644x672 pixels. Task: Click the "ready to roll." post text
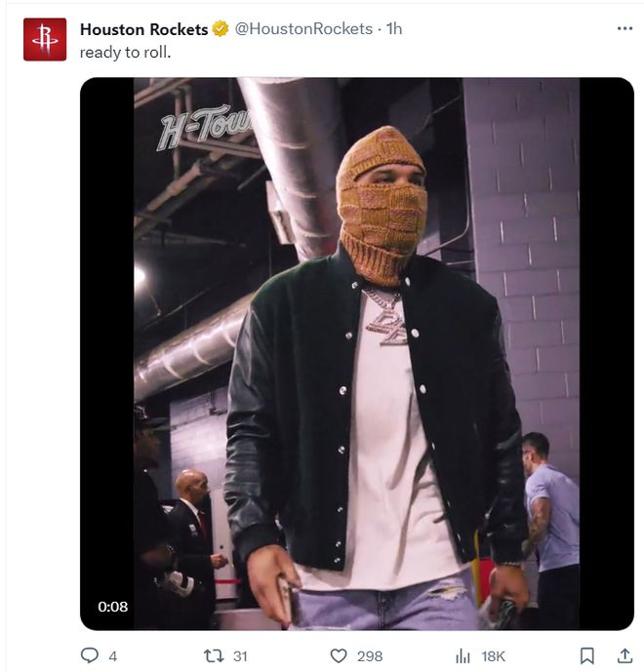pyautogui.click(x=126, y=52)
